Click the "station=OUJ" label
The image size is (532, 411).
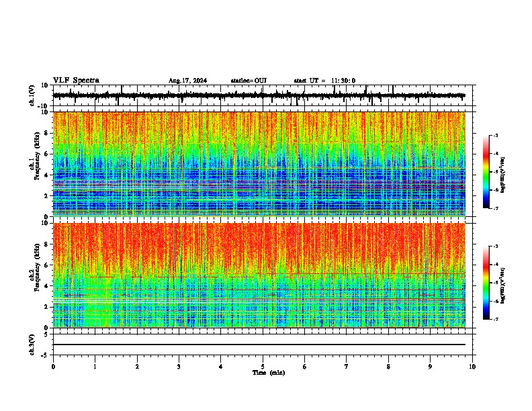coord(249,81)
